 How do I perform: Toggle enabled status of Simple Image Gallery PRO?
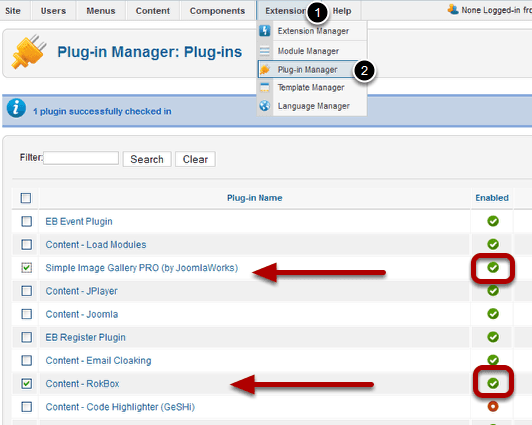[x=493, y=268]
